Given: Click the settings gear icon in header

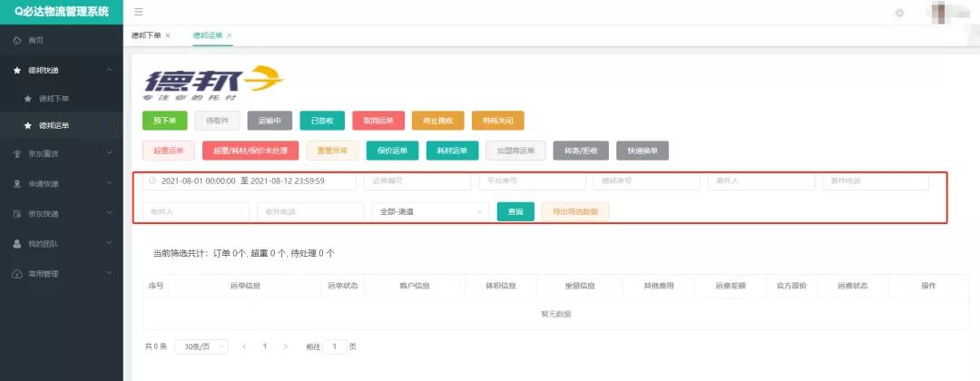Looking at the screenshot, I should click(899, 13).
